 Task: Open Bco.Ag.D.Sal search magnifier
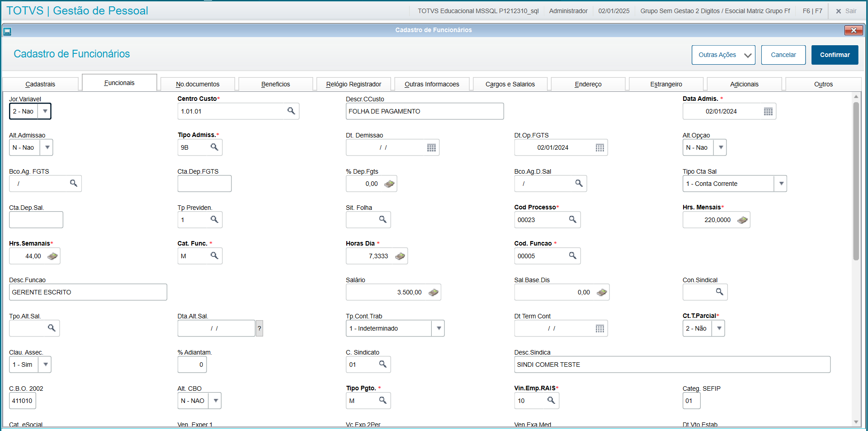point(579,183)
